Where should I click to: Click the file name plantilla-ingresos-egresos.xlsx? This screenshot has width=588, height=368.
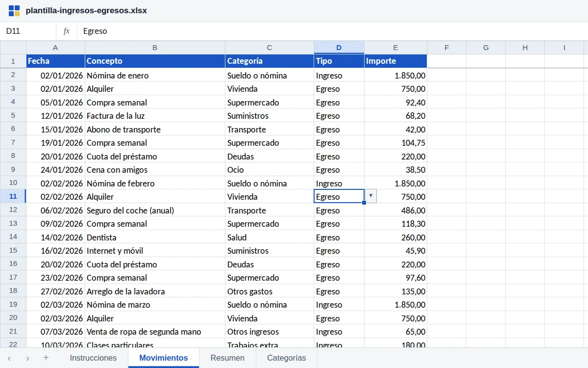86,11
